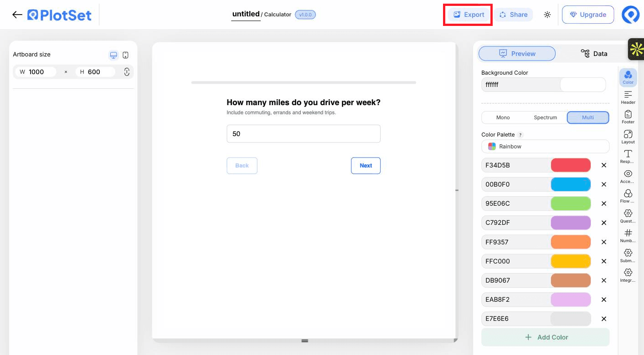Open the Integrations settings sidebar icon
Viewport: 644px width, 355px height.
pos(628,275)
